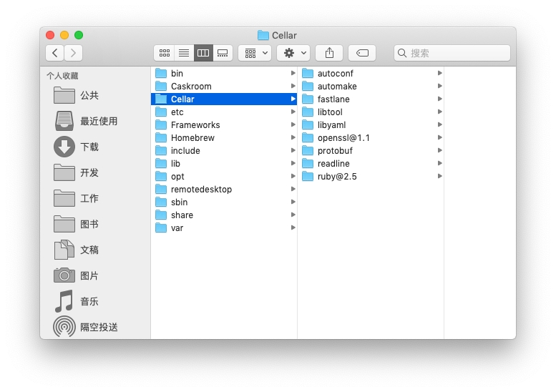Expand the fastlane folder arrow

439,99
